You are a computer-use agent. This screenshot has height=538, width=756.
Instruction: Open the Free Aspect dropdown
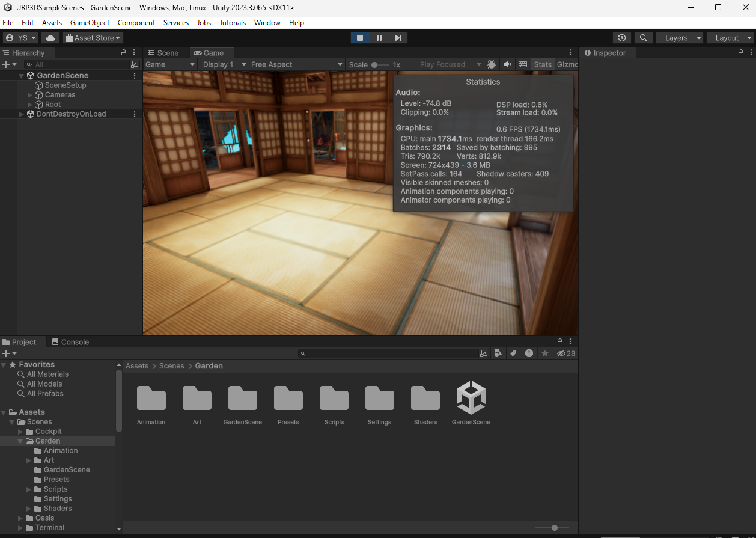296,64
